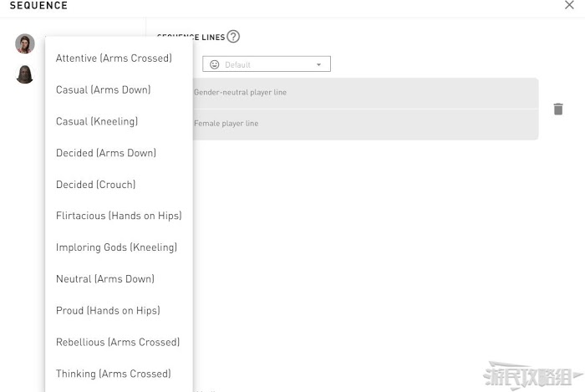
Task: Focus the Female player line field
Action: (365, 125)
